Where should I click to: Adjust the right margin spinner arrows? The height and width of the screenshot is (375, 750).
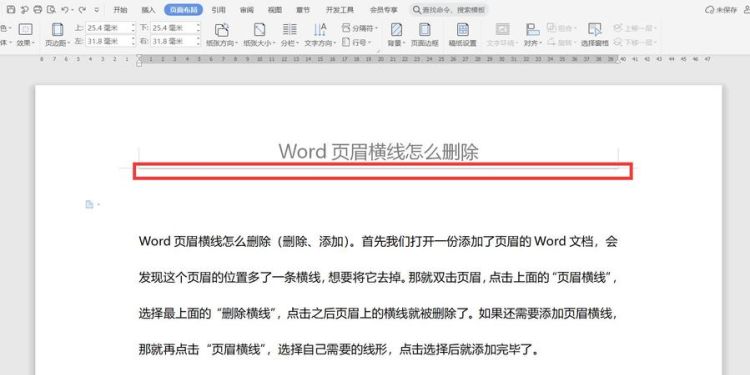tap(199, 41)
